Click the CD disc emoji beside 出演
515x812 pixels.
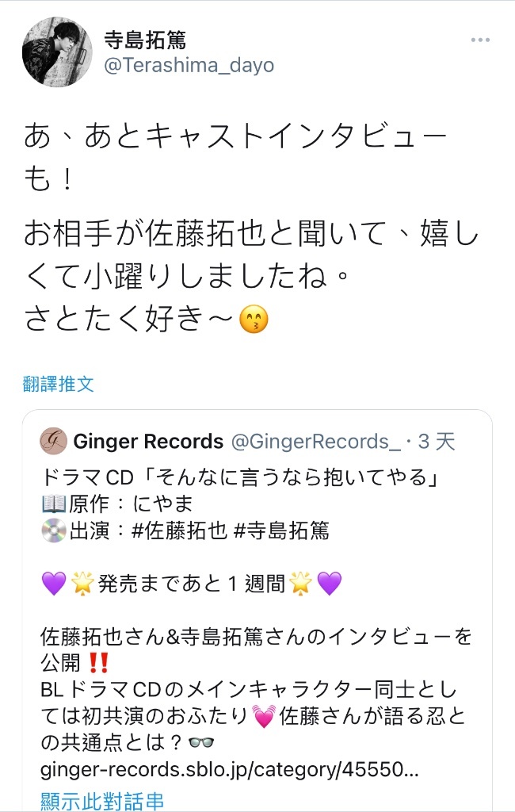point(54,530)
